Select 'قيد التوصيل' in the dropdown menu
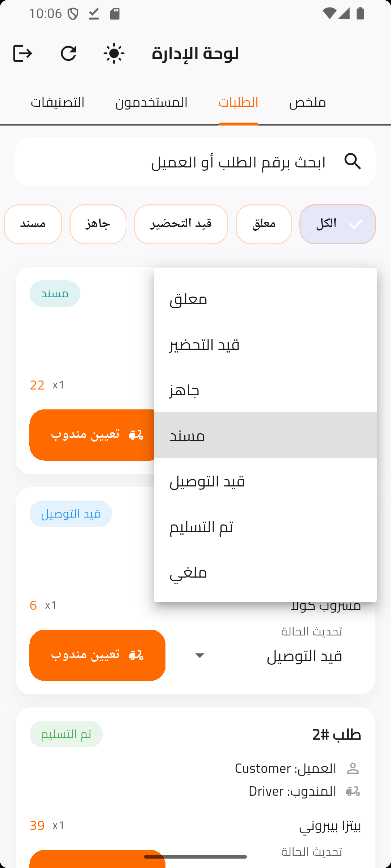This screenshot has height=868, width=391. pos(265,481)
